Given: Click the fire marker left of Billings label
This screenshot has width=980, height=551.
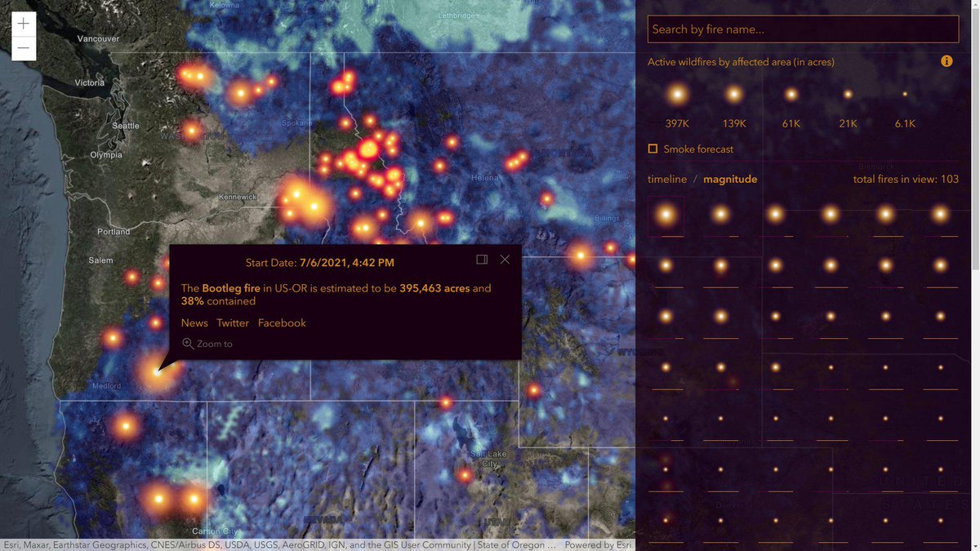Looking at the screenshot, I should [x=546, y=198].
